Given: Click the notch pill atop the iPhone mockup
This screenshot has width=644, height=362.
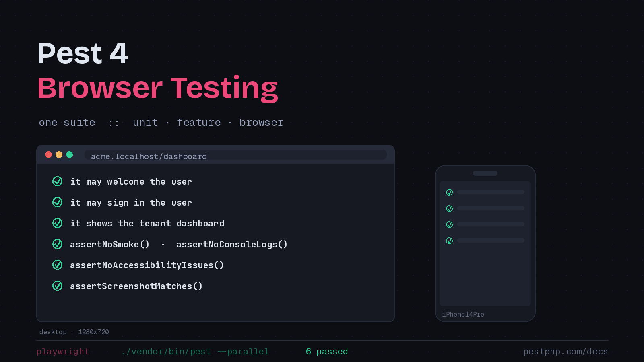Looking at the screenshot, I should (485, 173).
